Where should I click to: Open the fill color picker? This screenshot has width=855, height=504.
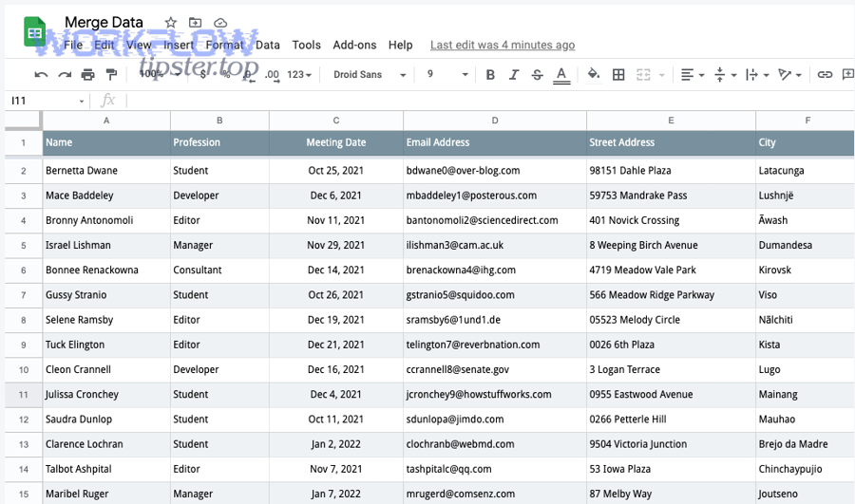pos(594,75)
